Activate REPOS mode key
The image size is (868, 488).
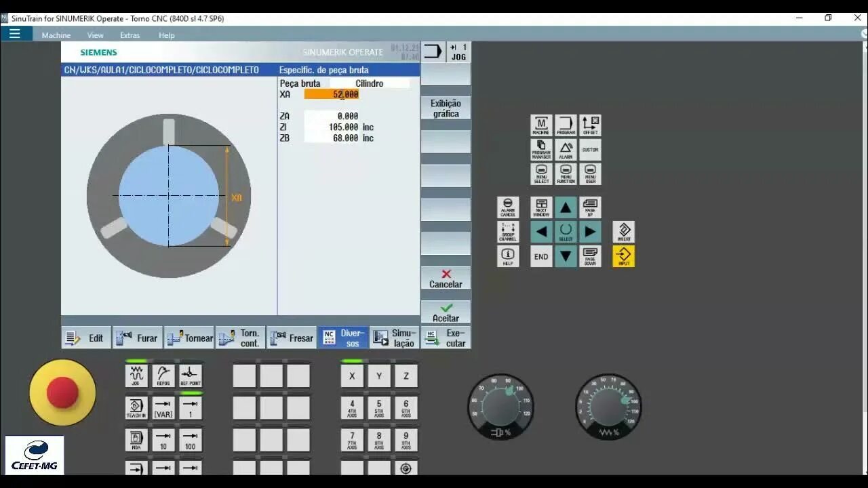pos(163,375)
